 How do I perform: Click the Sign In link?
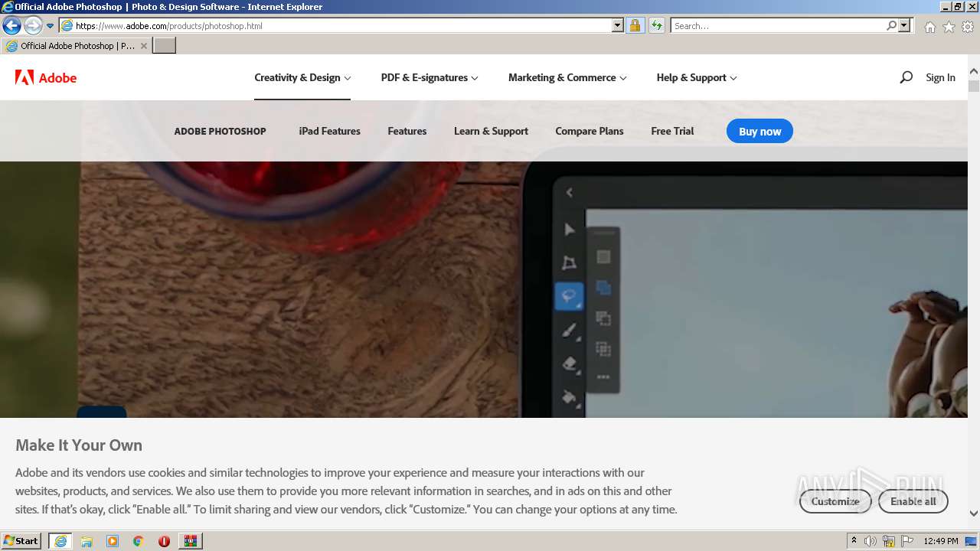(x=940, y=77)
